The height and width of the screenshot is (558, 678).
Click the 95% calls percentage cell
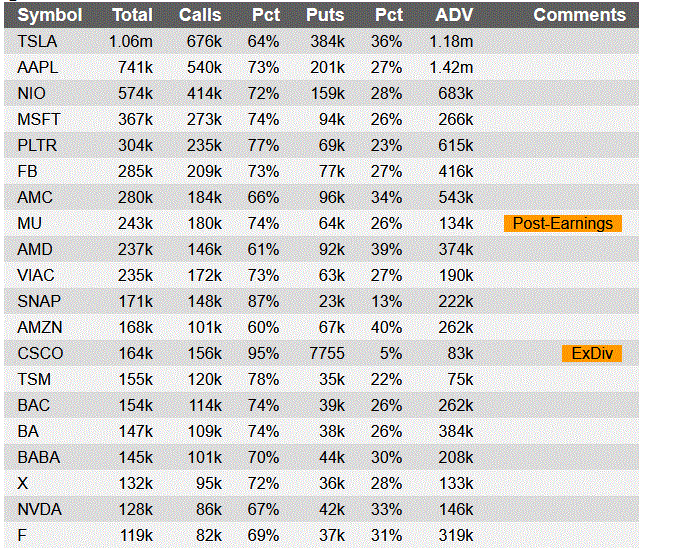coord(263,353)
